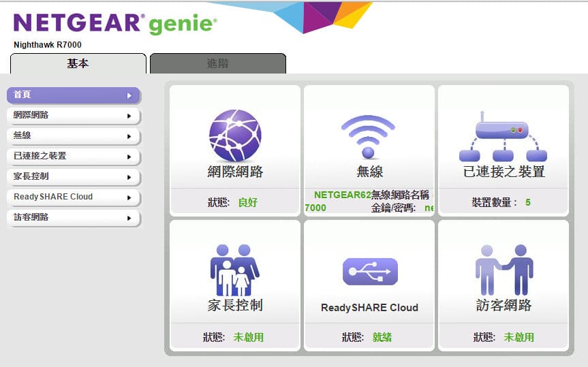Screen dimensions: 588x367
Task: Click arrow beside 訪客網路 sidebar entry
Action: [x=129, y=218]
